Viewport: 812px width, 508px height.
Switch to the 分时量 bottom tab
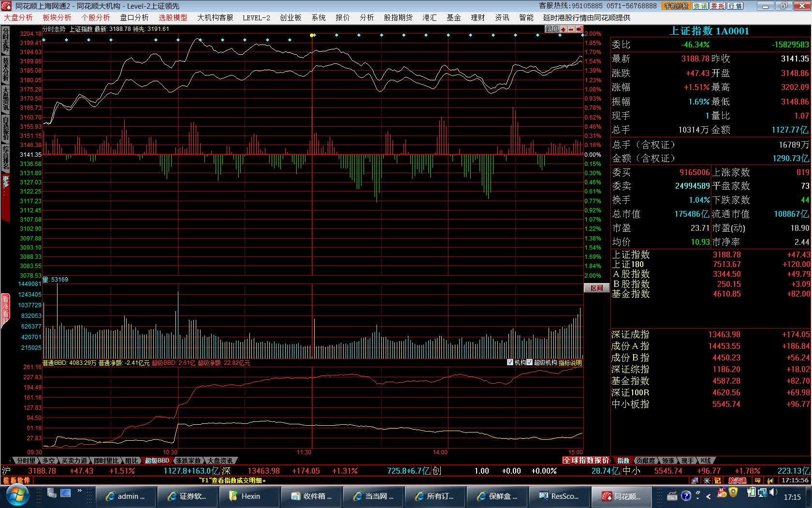click(26, 461)
